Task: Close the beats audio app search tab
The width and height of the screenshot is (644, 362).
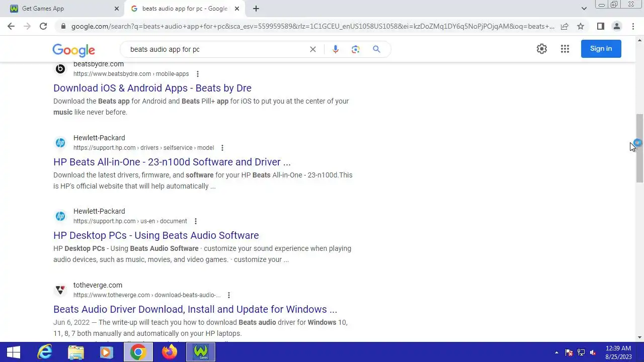Action: click(237, 9)
